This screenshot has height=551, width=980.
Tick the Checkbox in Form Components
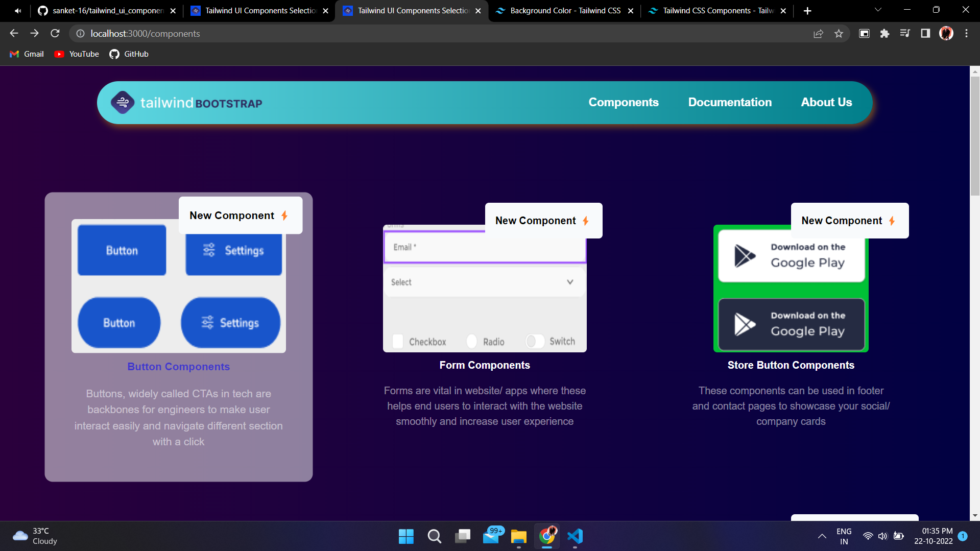tap(398, 341)
